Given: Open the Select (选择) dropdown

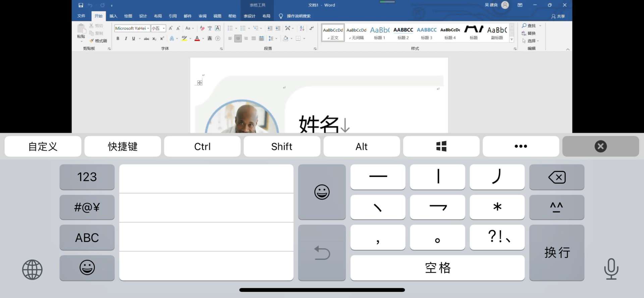Looking at the screenshot, I should point(531,41).
